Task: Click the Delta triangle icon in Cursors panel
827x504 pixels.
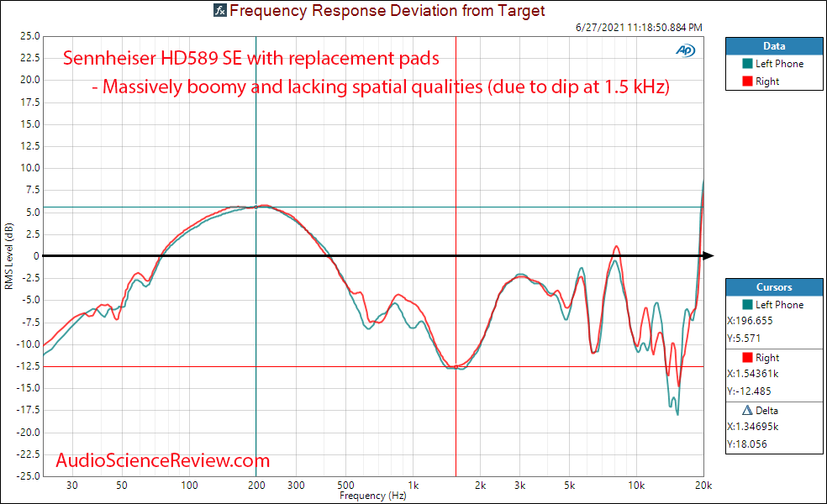Action: tap(747, 410)
